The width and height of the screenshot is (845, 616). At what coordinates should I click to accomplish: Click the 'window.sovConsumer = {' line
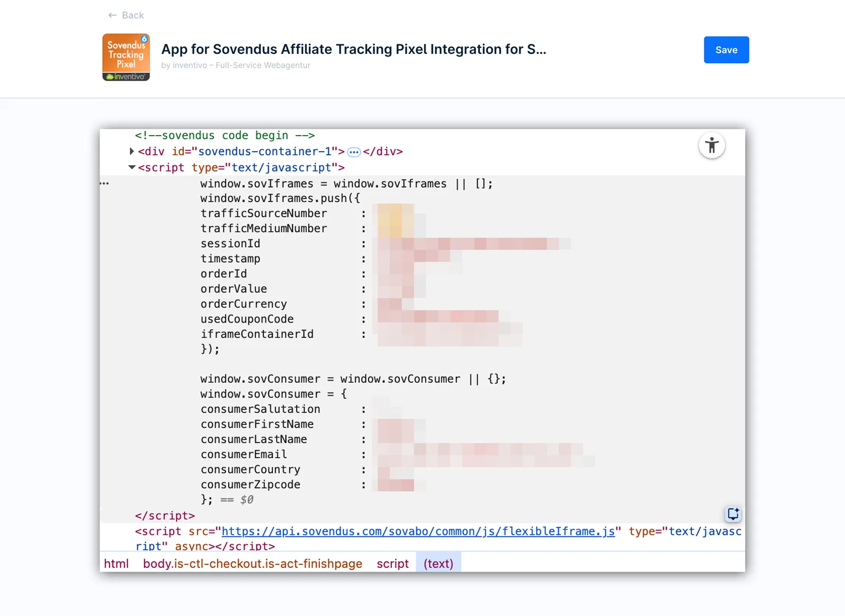tap(274, 394)
